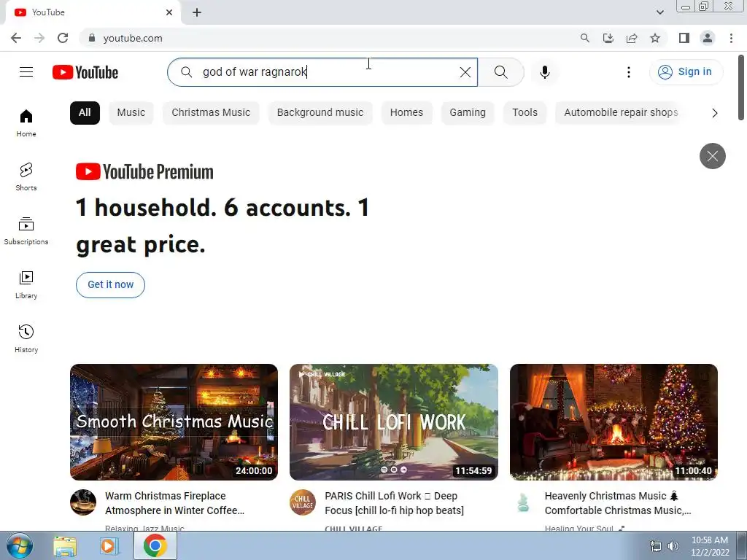This screenshot has width=747, height=560.
Task: Open the Chrome zoom magnifier icon
Action: click(585, 38)
